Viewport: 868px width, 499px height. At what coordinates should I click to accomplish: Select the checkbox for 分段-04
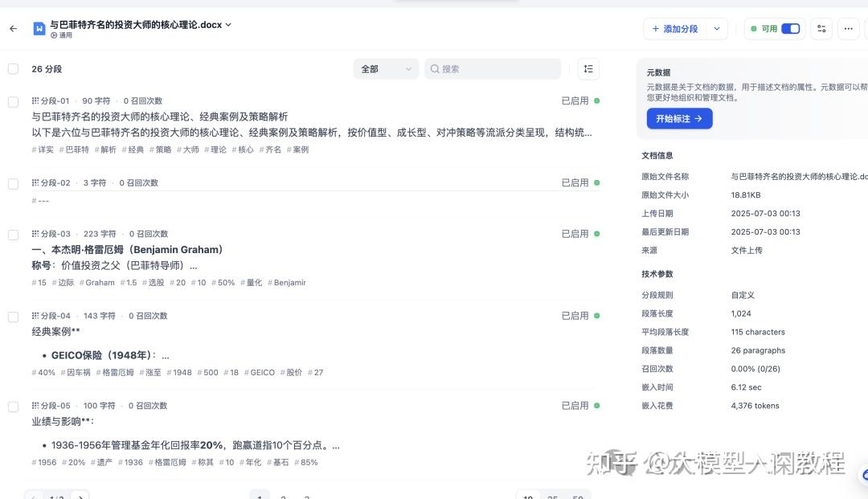click(14, 317)
